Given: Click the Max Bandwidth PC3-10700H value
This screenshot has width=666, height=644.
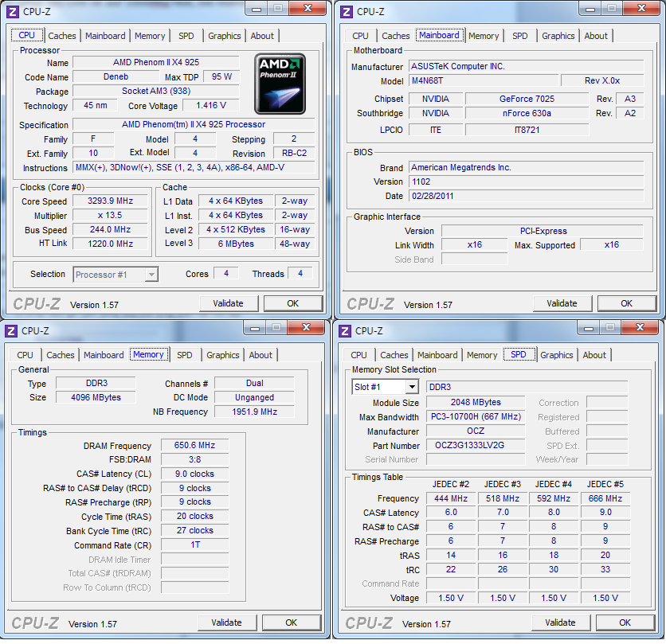Looking at the screenshot, I should [x=476, y=417].
